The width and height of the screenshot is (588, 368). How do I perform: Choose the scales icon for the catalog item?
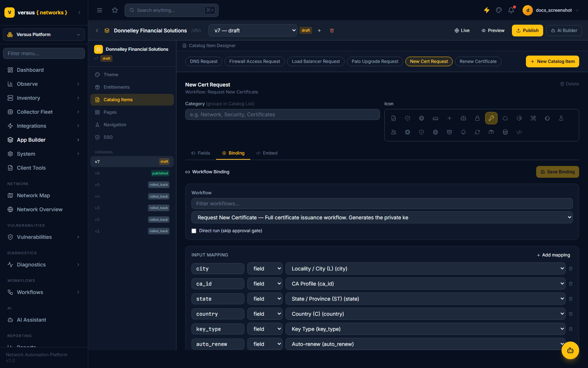pyautogui.click(x=449, y=132)
